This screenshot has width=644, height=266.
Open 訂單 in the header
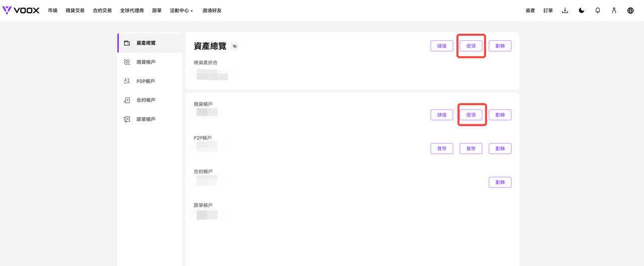point(548,11)
